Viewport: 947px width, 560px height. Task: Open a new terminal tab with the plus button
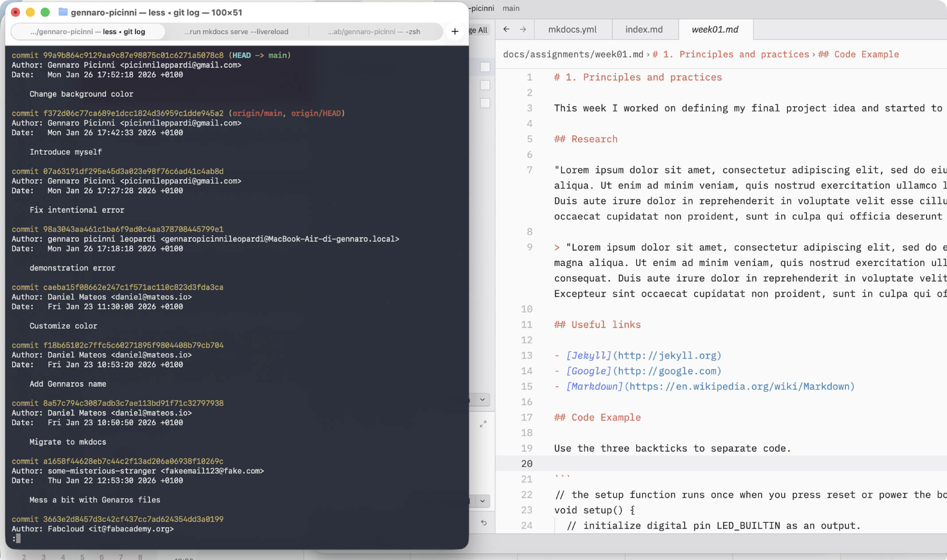click(454, 31)
